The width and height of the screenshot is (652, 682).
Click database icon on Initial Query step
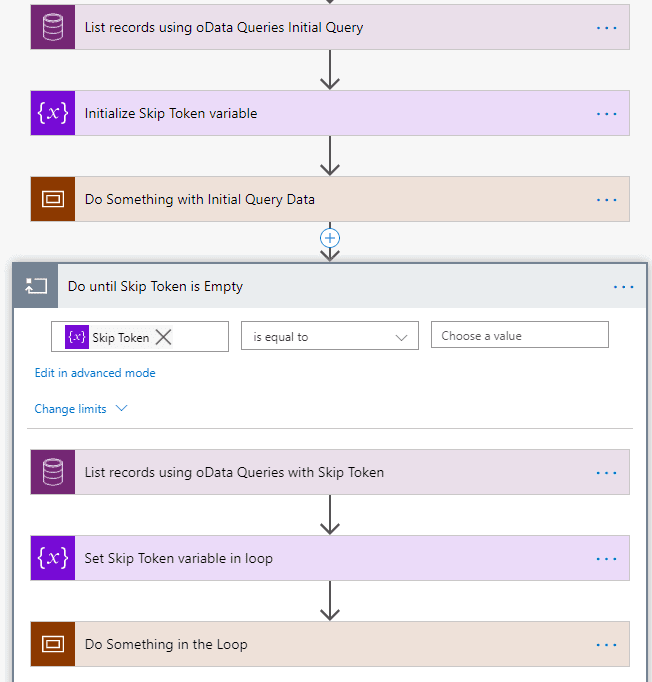click(x=53, y=27)
